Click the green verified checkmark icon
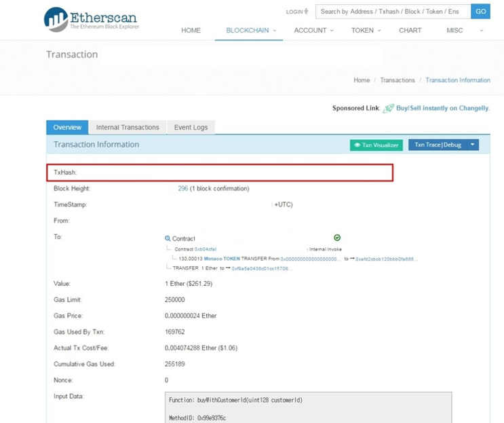This screenshot has height=423, width=504. click(x=337, y=238)
